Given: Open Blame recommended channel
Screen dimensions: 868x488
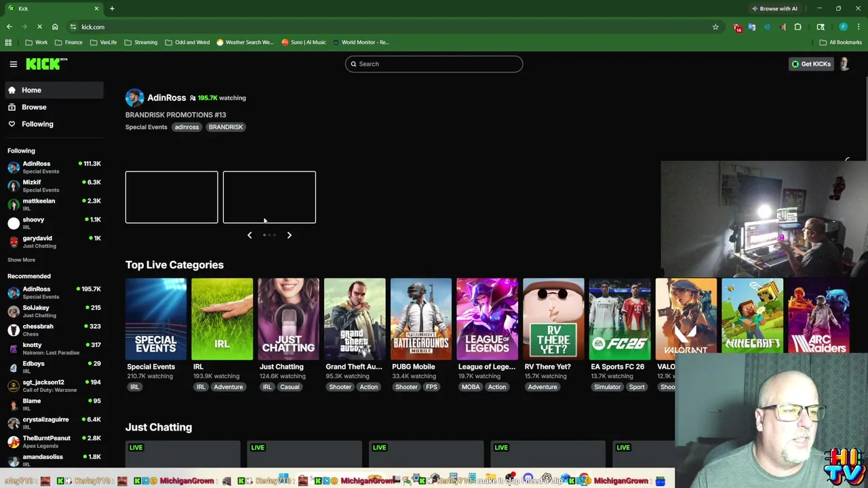Looking at the screenshot, I should pos(54,404).
